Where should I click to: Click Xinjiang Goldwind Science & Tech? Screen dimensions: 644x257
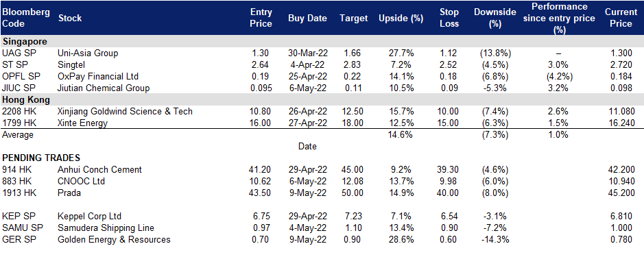(126, 111)
